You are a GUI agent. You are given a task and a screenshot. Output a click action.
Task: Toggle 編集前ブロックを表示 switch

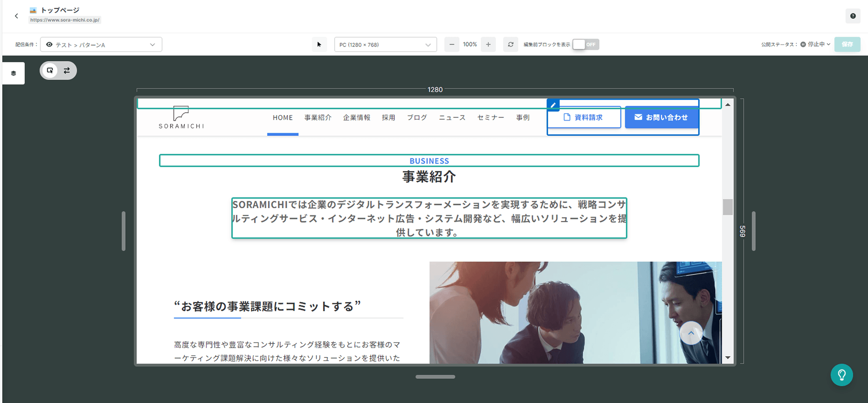(x=585, y=45)
